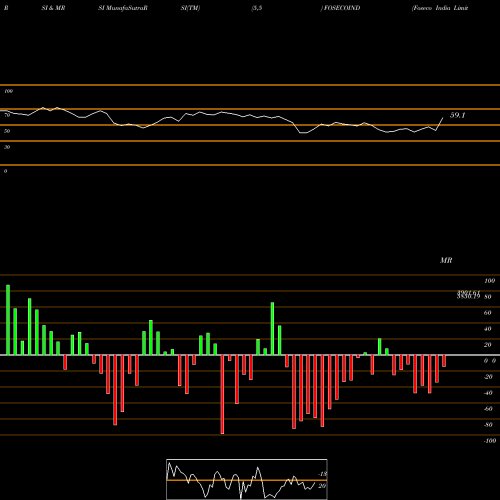Screen dimensions: 500x500
Task: Click the MR axis label "60"
Action: [x=488, y=313]
